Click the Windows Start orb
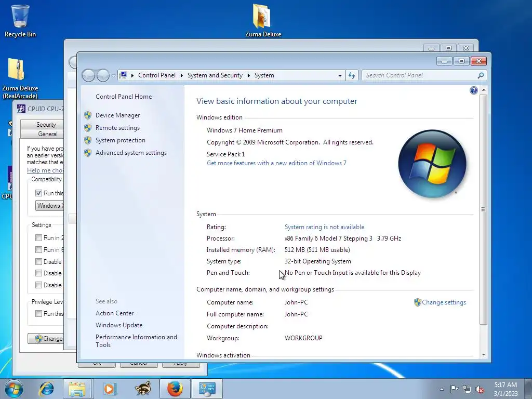This screenshot has width=532, height=399. pos(14,389)
